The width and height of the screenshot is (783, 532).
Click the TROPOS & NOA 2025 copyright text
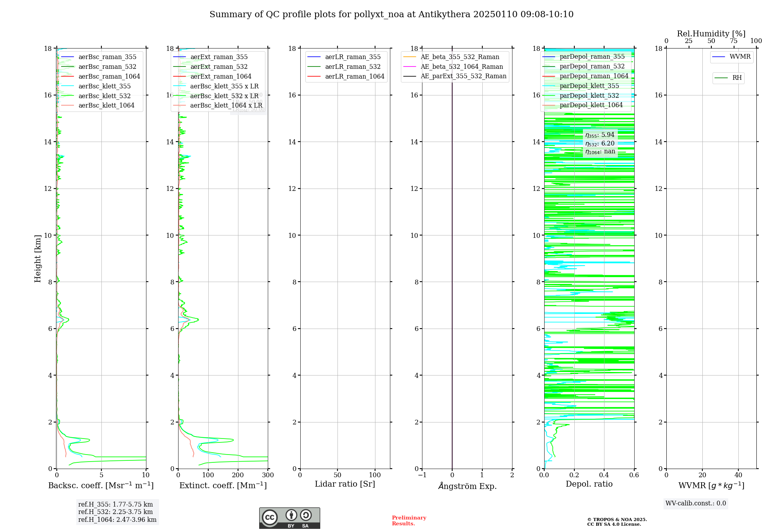(x=617, y=522)
